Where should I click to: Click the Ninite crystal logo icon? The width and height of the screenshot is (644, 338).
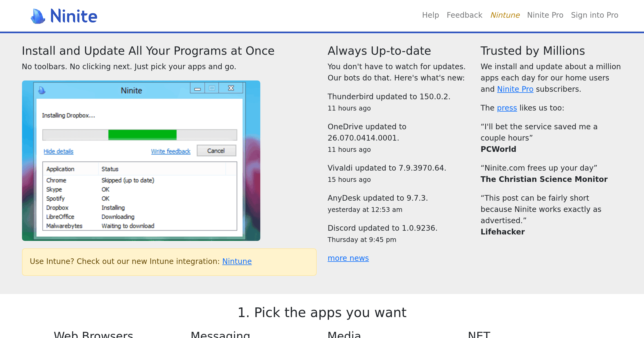point(38,16)
